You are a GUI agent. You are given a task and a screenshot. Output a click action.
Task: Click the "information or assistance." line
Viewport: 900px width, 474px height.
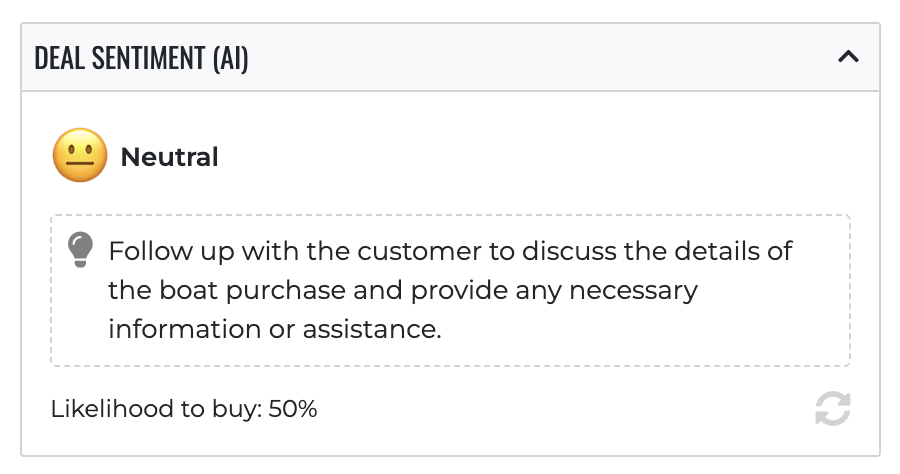pos(275,329)
